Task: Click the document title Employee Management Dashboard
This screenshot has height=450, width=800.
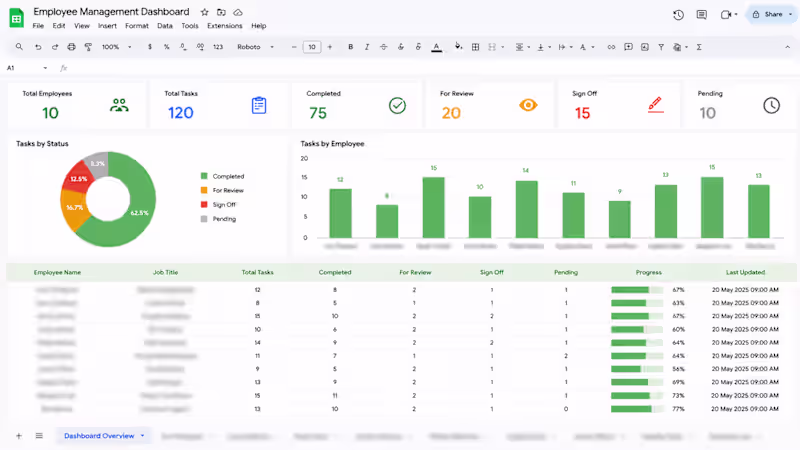Action: point(111,12)
